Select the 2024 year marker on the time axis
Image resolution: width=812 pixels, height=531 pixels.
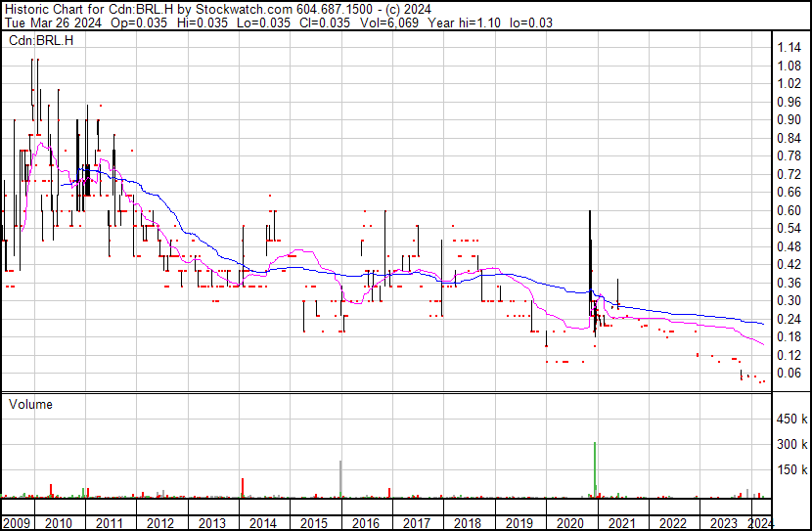pos(760,523)
